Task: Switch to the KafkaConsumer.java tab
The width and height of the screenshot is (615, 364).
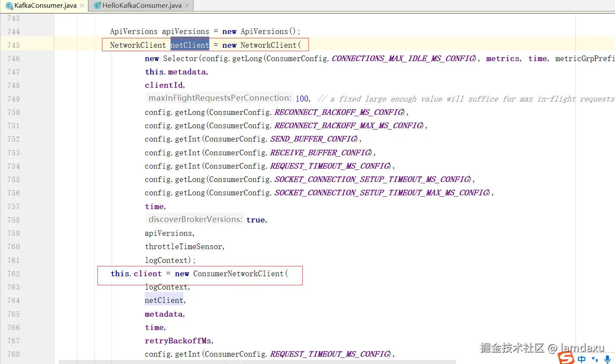Action: [x=45, y=6]
